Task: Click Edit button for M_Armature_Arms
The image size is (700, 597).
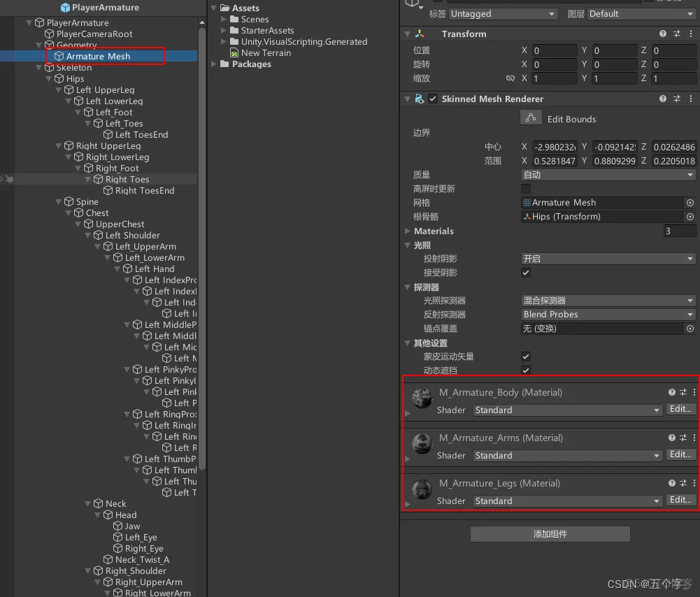Action: click(681, 454)
